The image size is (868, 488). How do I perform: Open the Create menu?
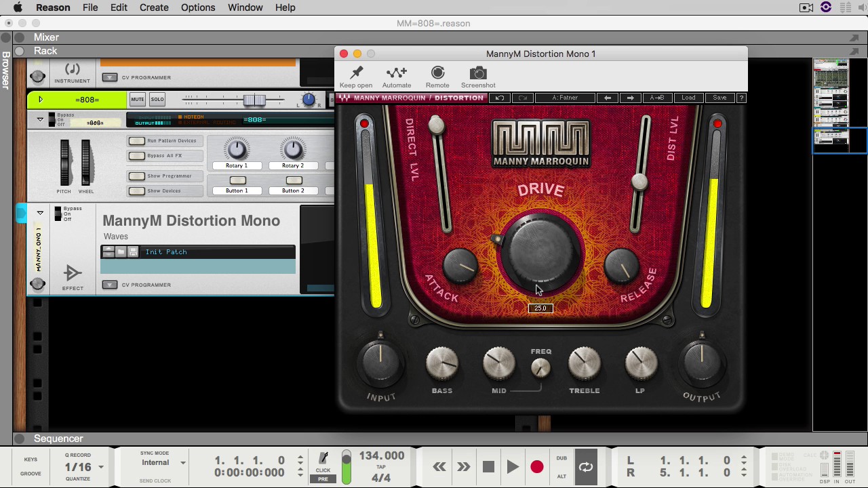coord(154,7)
